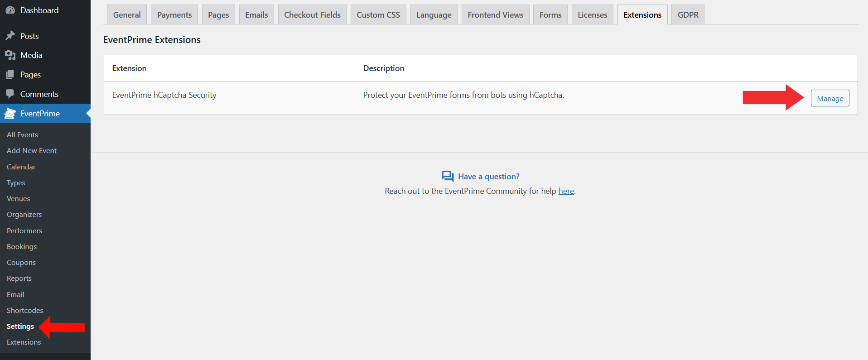
Task: Click the EventPrime hCaptcha Security row
Action: tap(164, 95)
